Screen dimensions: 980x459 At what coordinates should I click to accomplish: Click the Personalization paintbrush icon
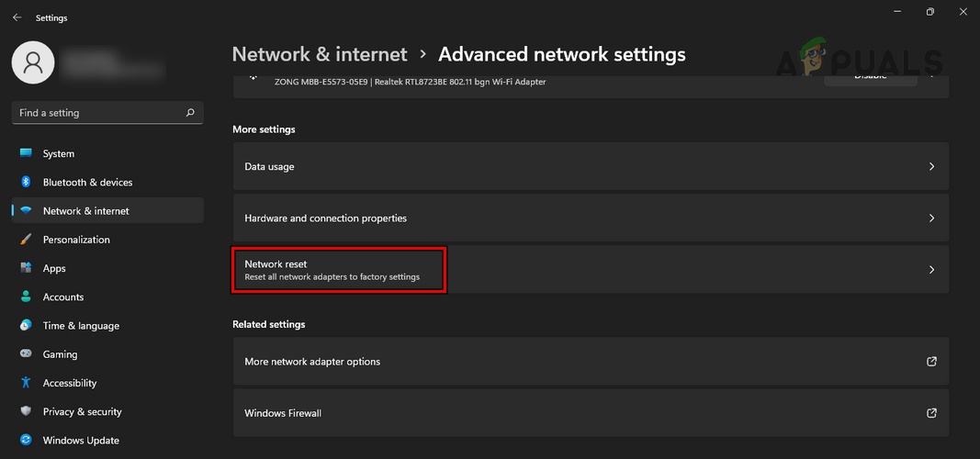pyautogui.click(x=26, y=240)
